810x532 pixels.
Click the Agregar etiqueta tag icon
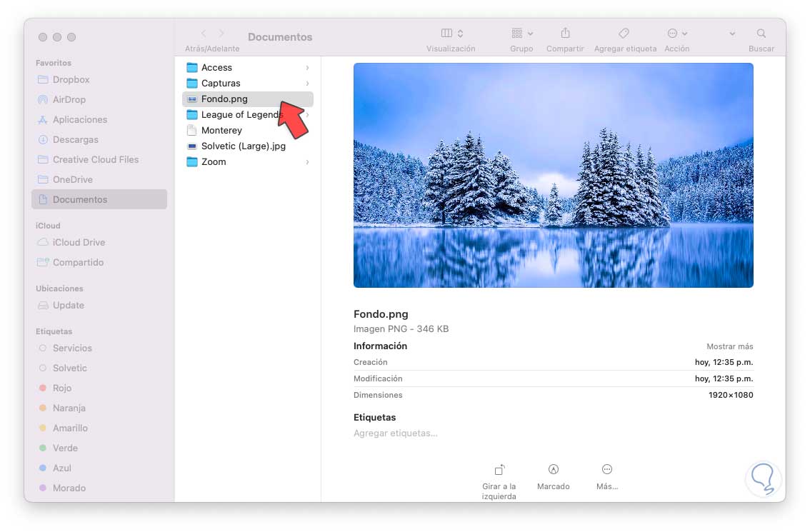(624, 33)
